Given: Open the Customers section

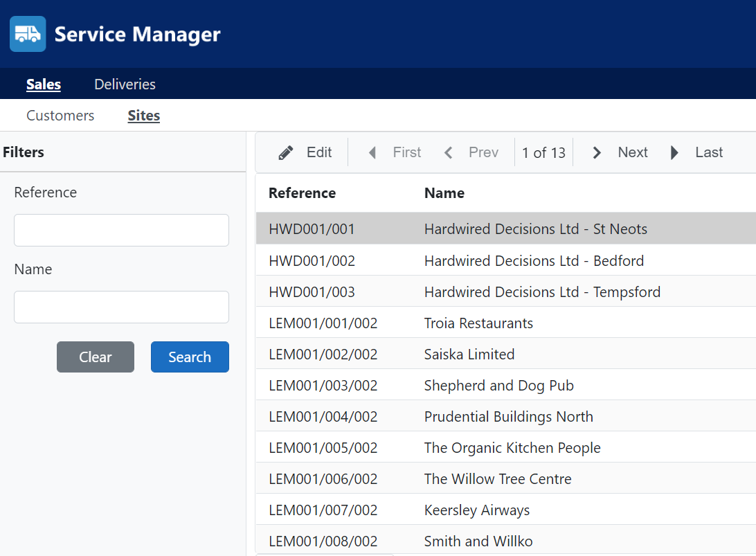Looking at the screenshot, I should tap(60, 116).
